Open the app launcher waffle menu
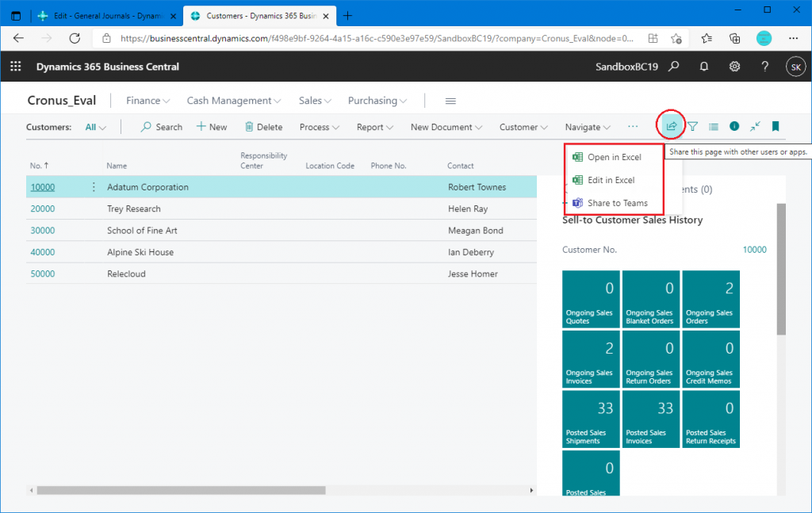 point(16,67)
